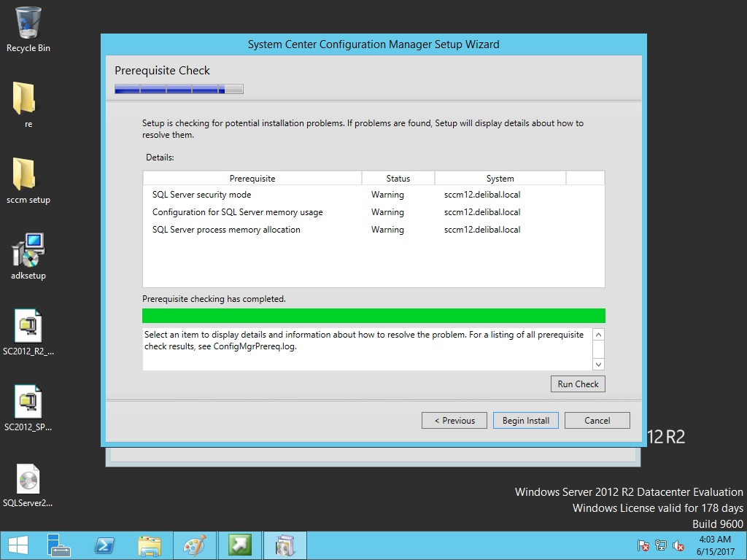Launch File Explorer from the taskbar
The image size is (747, 560).
[150, 545]
